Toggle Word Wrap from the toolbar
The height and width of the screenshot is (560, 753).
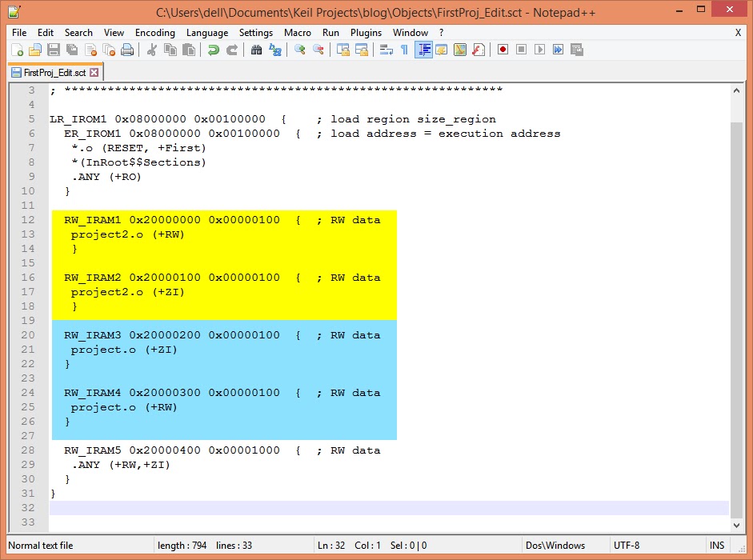coord(385,50)
